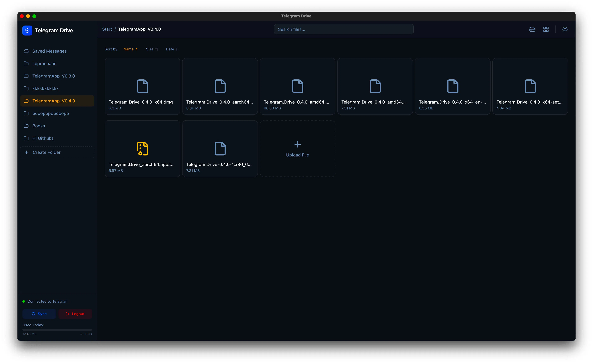Click the Used Today storage progress bar
593x364 pixels.
click(57, 330)
